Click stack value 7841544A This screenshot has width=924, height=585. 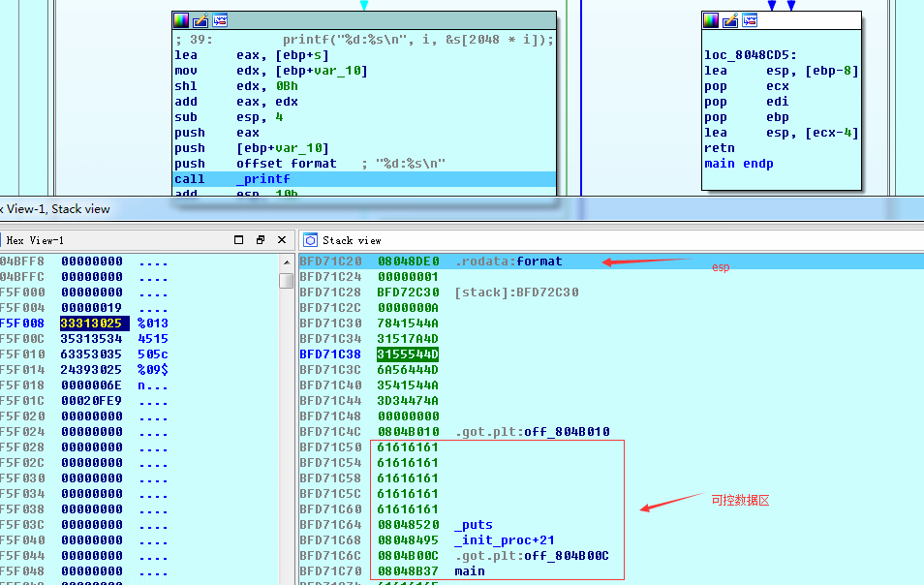click(408, 323)
